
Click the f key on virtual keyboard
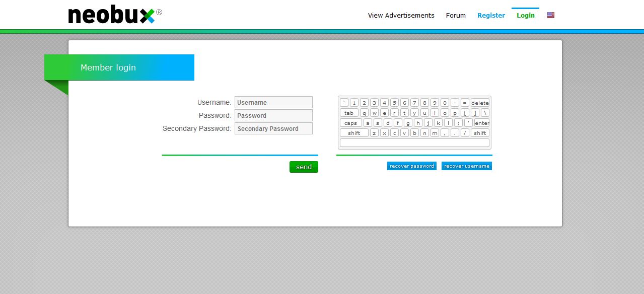[x=398, y=123]
